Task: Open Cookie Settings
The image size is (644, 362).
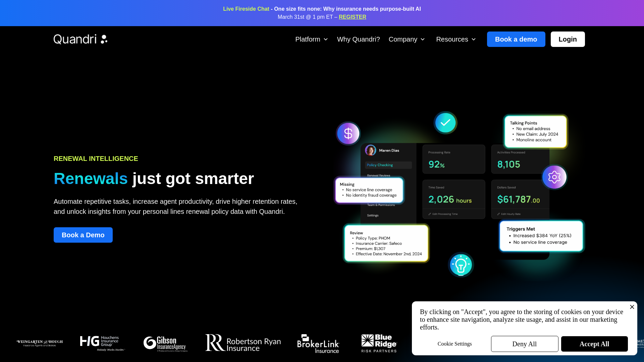Action: click(454, 344)
